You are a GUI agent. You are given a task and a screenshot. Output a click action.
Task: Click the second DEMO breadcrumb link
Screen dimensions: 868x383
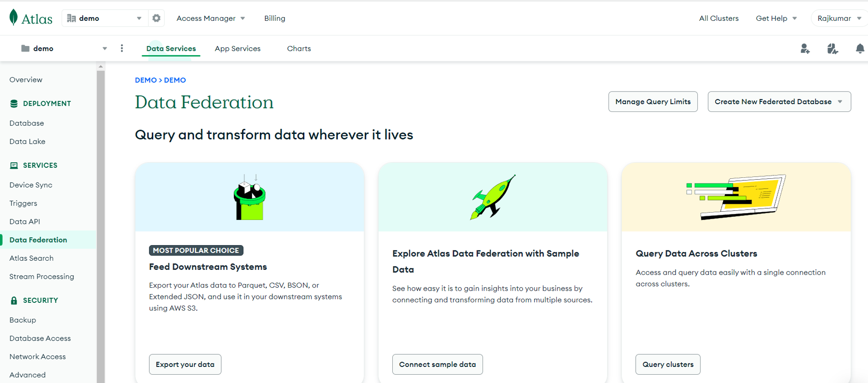175,80
